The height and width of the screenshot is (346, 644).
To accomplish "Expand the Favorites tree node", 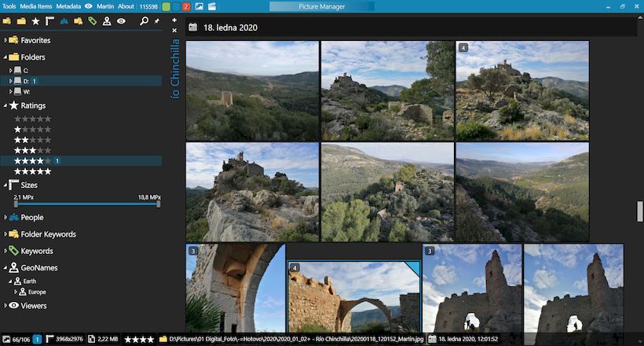I will pos(5,40).
